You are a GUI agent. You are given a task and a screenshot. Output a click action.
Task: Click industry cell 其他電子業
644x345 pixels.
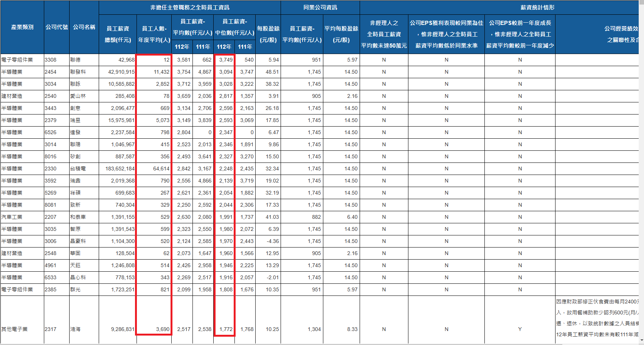click(x=14, y=329)
